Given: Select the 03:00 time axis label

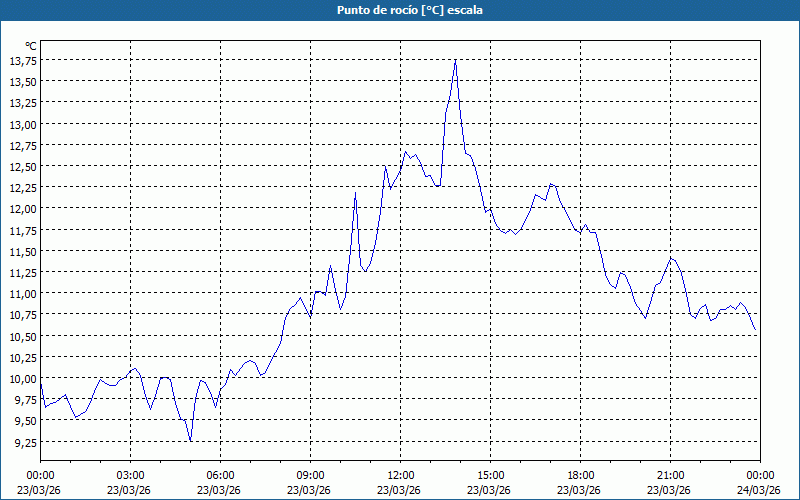Looking at the screenshot, I should [131, 475].
